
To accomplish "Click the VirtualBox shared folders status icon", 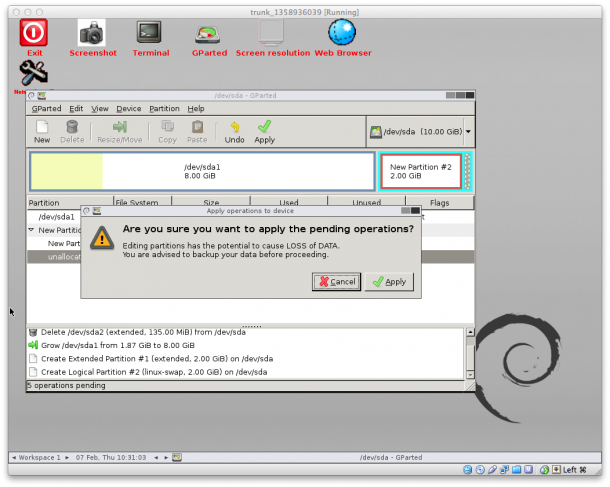I will coord(517,470).
